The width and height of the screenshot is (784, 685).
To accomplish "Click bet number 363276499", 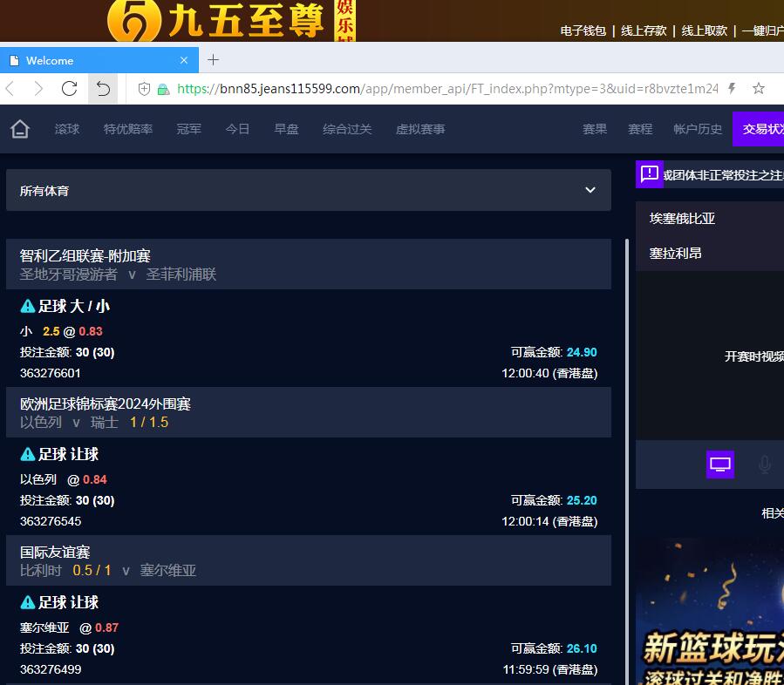I will click(x=51, y=669).
